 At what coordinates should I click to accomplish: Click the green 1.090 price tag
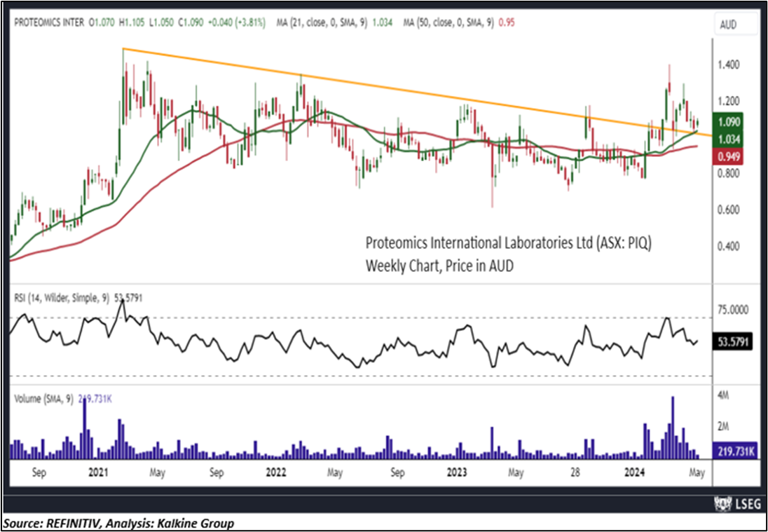coord(729,122)
